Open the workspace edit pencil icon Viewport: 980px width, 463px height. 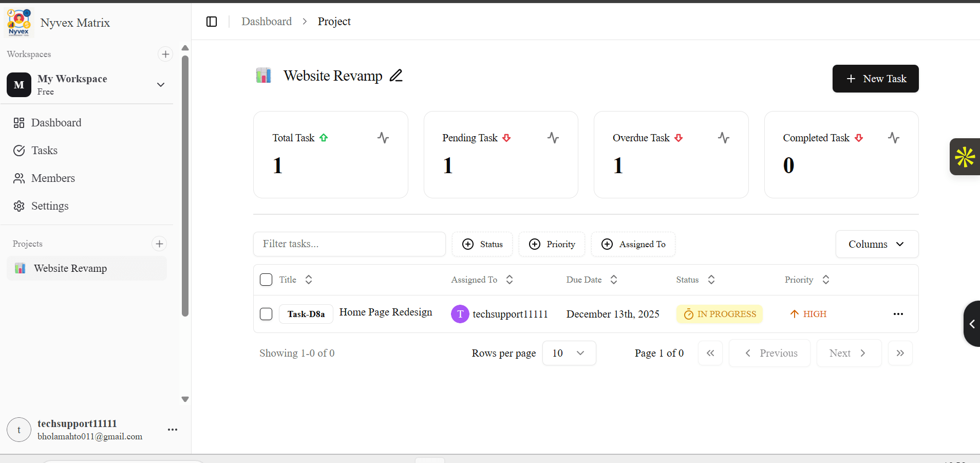coord(395,75)
